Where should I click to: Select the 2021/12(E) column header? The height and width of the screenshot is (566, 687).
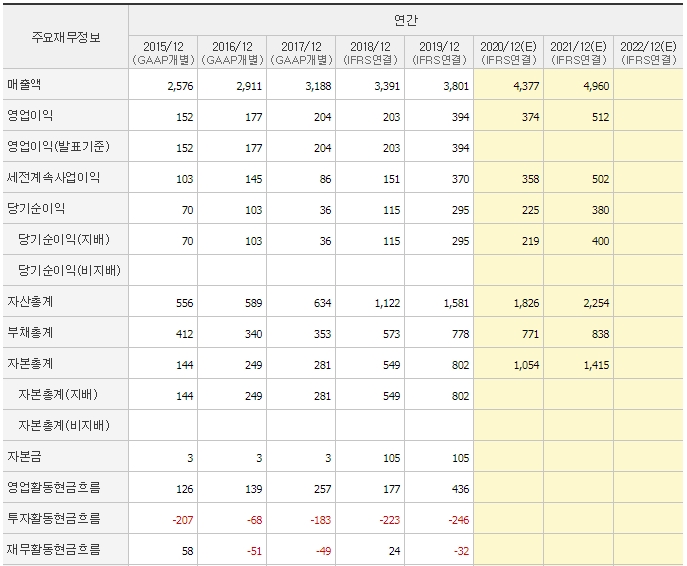[x=578, y=53]
